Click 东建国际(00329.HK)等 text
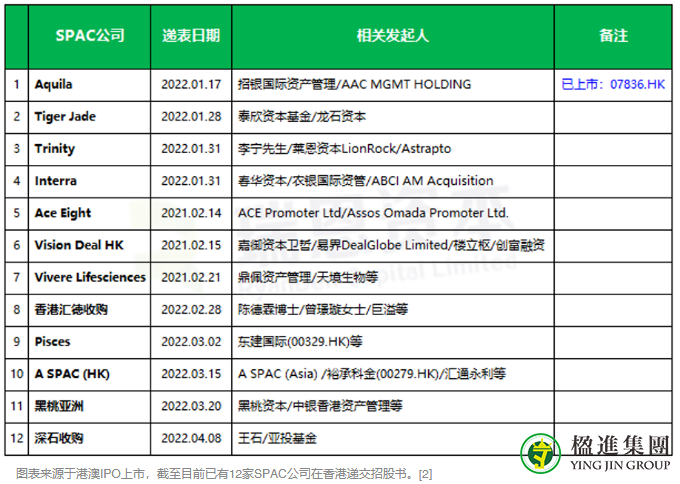The height and width of the screenshot is (484, 680). tap(300, 341)
